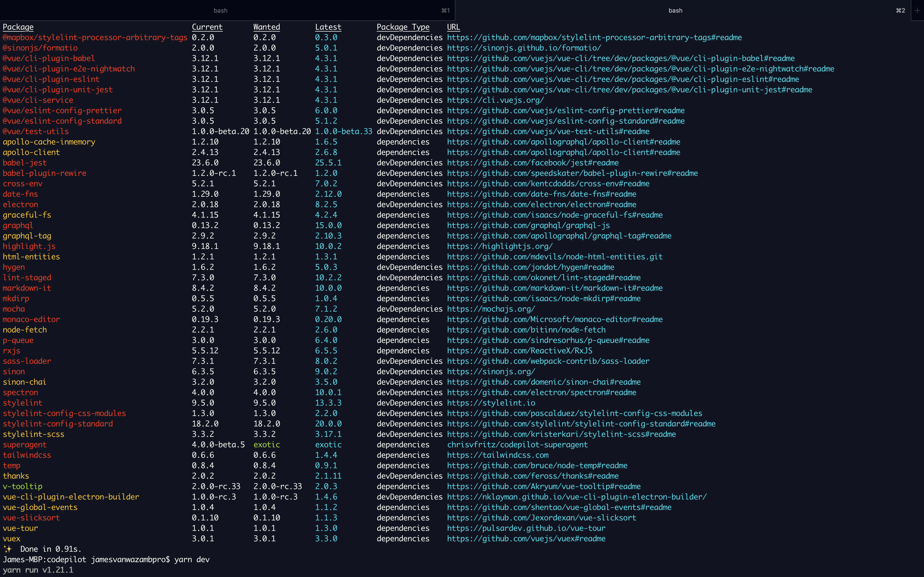Click the Package column header

(x=18, y=27)
